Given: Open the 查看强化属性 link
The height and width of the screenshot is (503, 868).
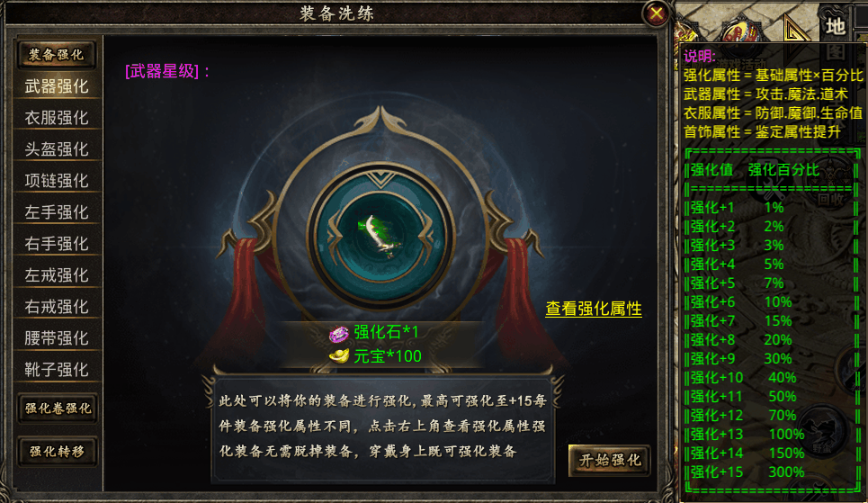Looking at the screenshot, I should (x=594, y=309).
